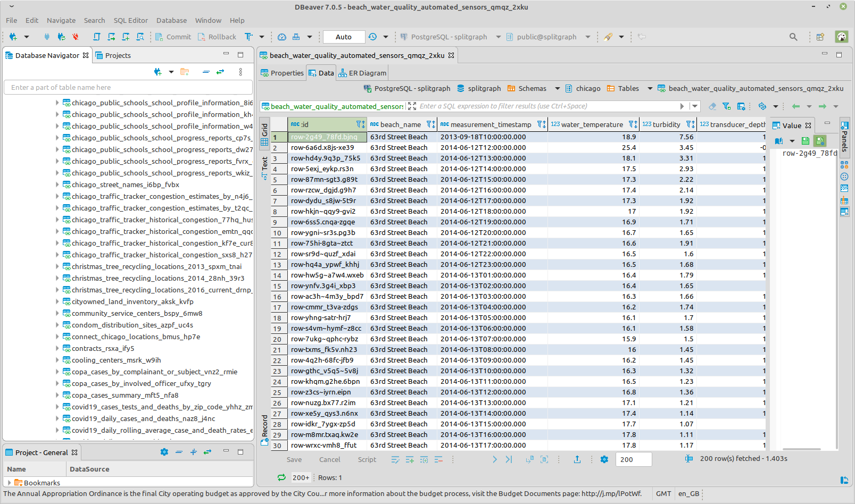Image resolution: width=855 pixels, height=504 pixels.
Task: Expand cooling_centers_msrk_w9ih tree node
Action: 57,360
